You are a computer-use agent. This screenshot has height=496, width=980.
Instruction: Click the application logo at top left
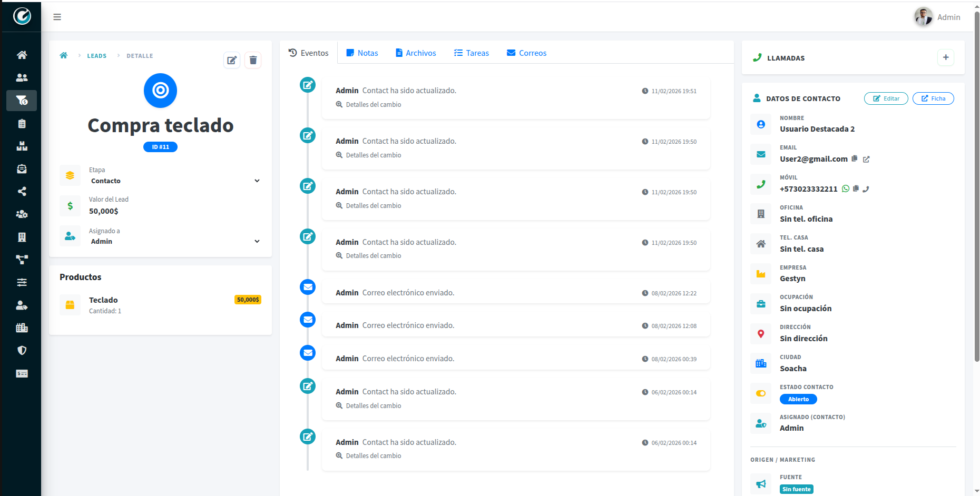(x=22, y=16)
